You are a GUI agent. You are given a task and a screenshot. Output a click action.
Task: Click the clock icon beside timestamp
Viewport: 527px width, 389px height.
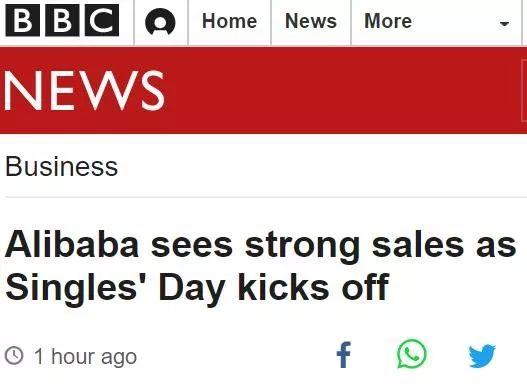point(14,356)
